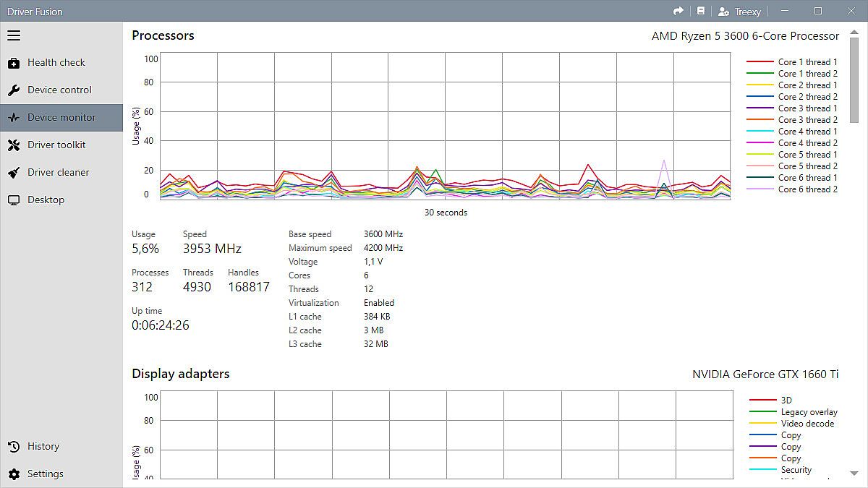
Task: Click the Desktop monitor icon
Action: (x=14, y=200)
